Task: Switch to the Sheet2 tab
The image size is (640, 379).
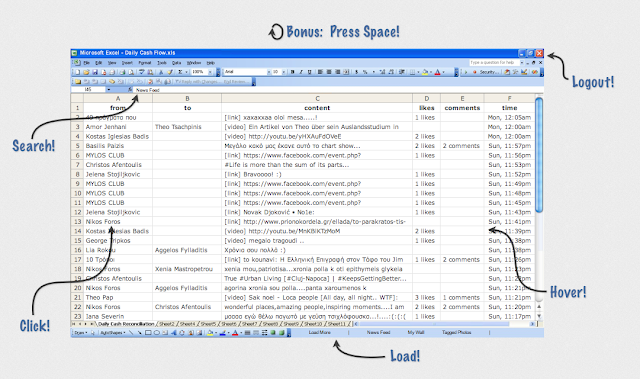Action: coord(167,324)
